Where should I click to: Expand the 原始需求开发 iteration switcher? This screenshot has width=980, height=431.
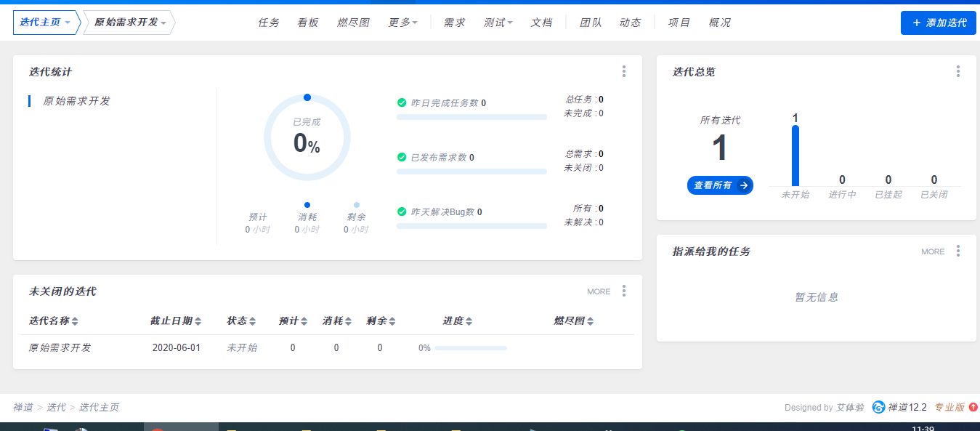[x=129, y=23]
